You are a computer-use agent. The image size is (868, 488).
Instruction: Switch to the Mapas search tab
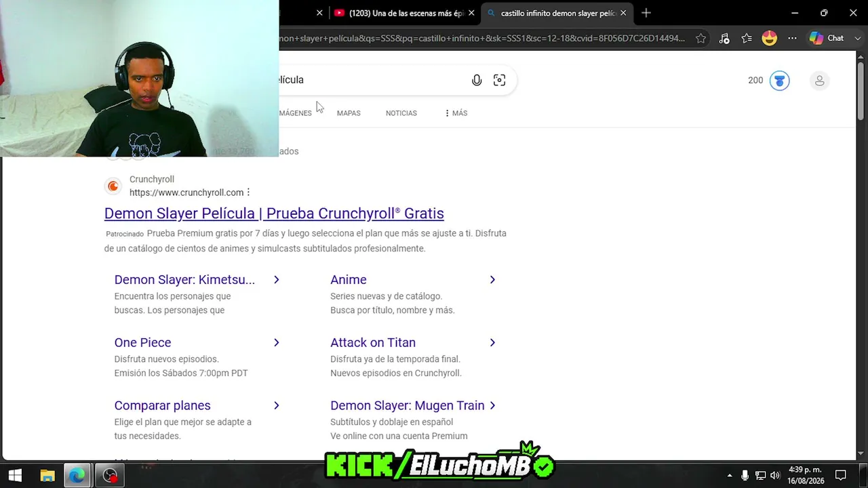tap(349, 113)
